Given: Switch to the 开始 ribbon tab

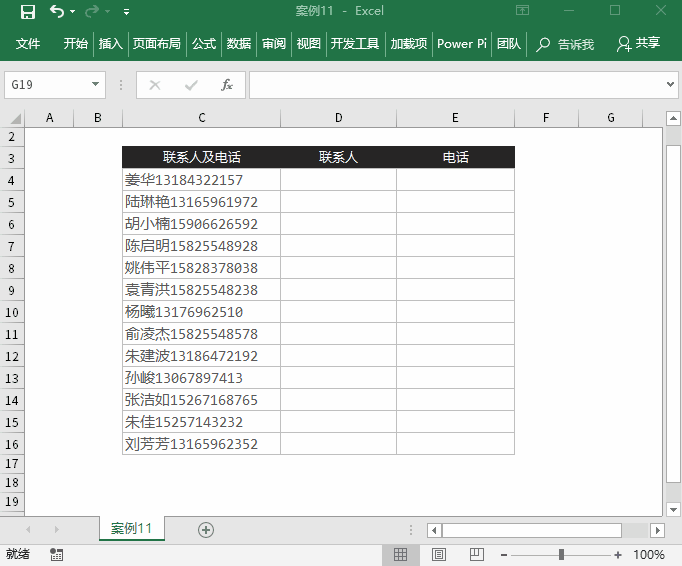Looking at the screenshot, I should (76, 44).
